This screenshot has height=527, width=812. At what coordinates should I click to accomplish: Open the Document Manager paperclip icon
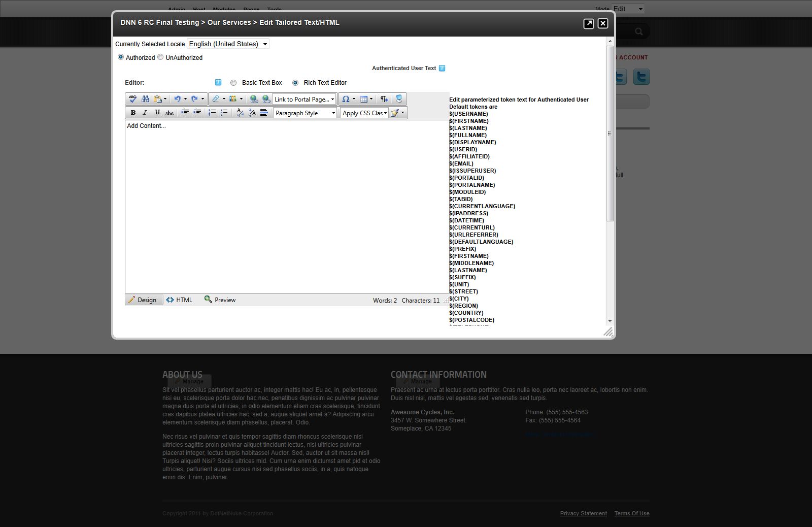(x=216, y=99)
